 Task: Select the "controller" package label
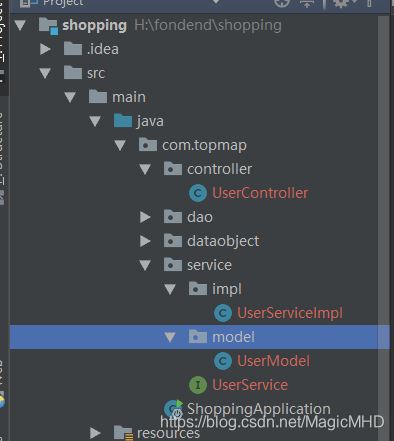pos(219,169)
